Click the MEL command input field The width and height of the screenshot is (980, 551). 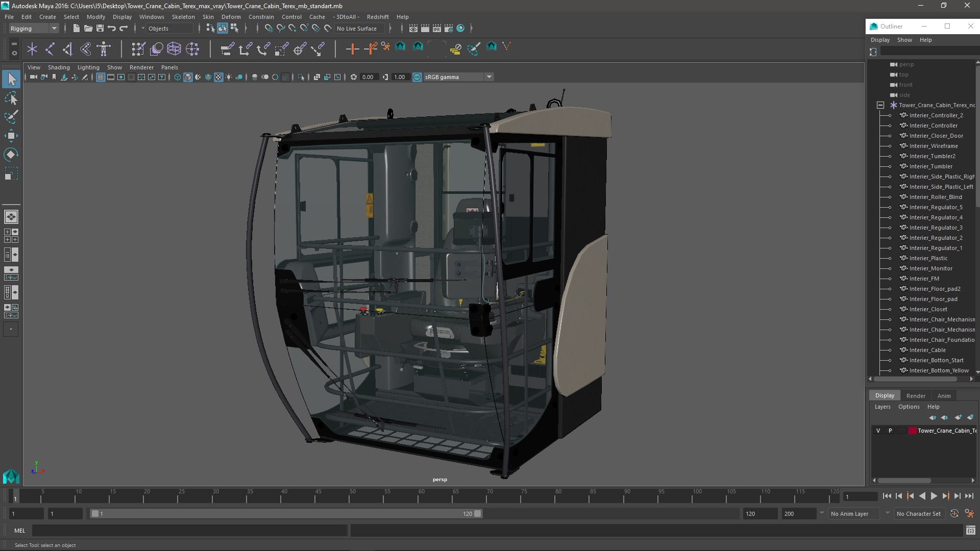coord(189,531)
